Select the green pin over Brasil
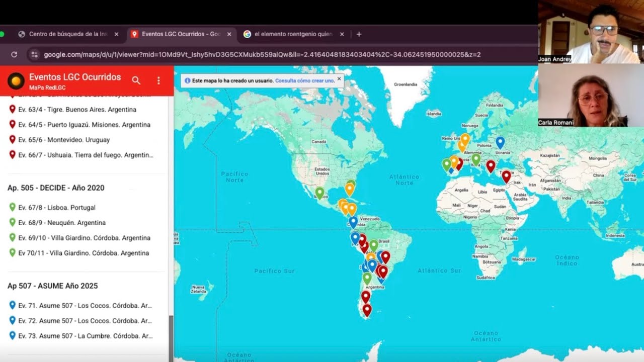The height and width of the screenshot is (362, 644). [373, 245]
